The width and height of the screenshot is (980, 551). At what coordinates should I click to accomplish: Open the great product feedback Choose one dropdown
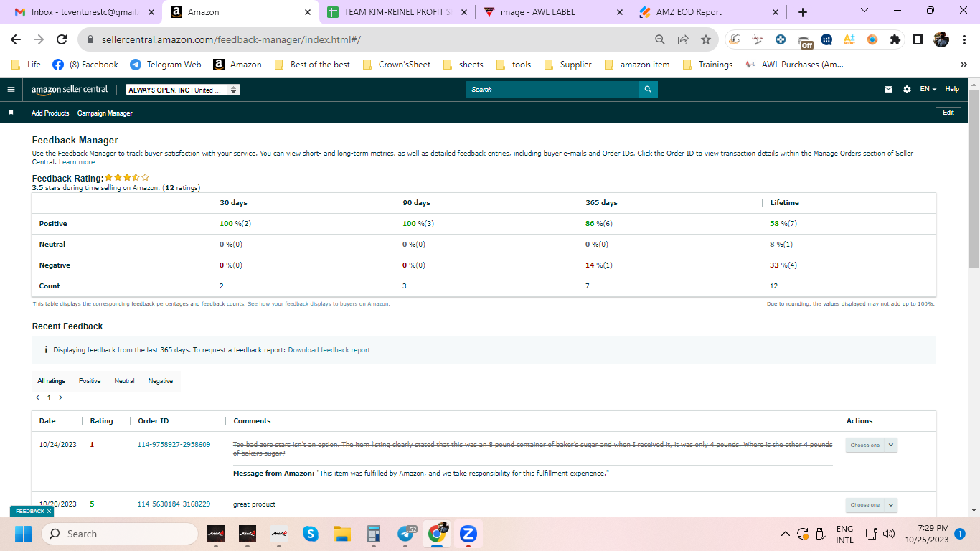pyautogui.click(x=871, y=505)
